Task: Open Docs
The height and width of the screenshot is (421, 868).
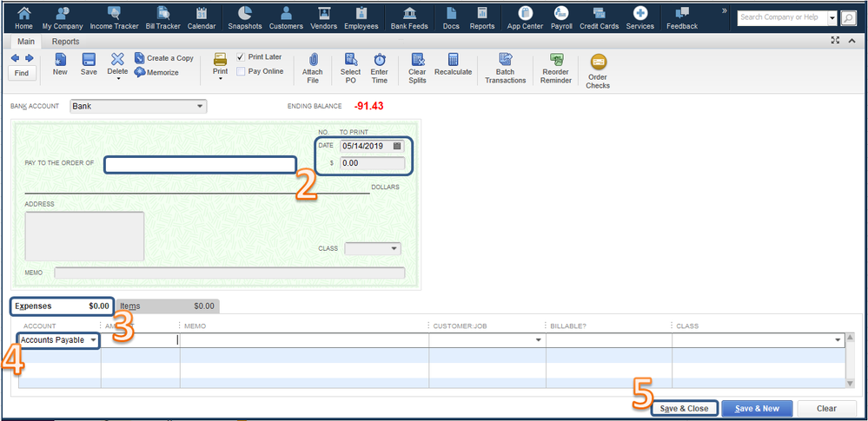Action: pyautogui.click(x=451, y=17)
